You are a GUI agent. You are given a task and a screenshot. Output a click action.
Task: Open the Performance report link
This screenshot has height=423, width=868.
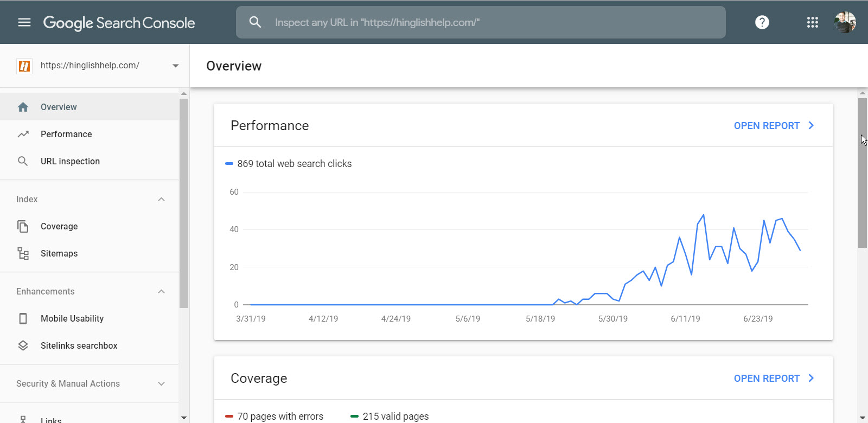767,126
